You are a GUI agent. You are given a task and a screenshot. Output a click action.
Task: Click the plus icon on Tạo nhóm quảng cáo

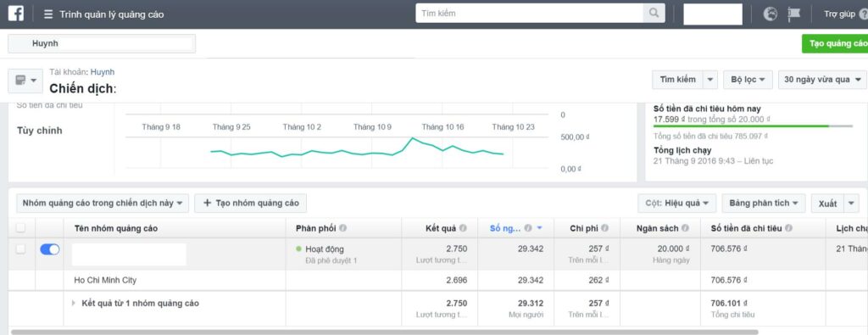tap(208, 203)
